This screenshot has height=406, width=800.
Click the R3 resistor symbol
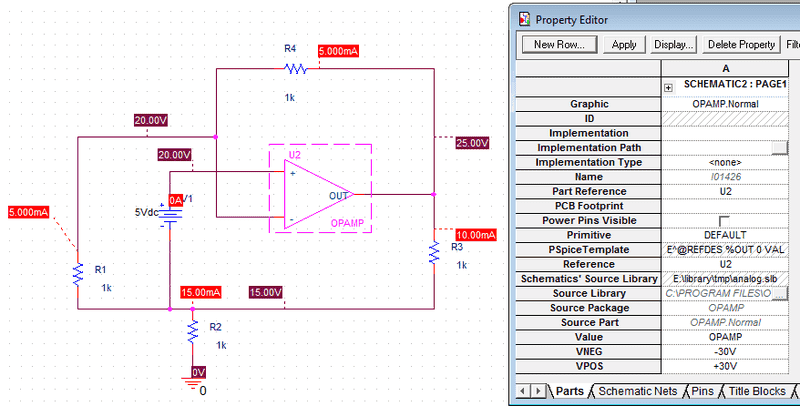(x=434, y=251)
